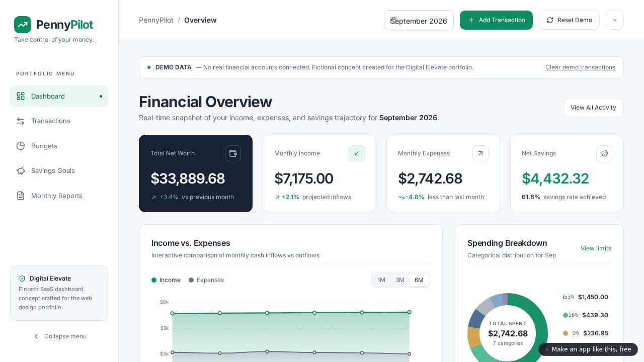Image resolution: width=644 pixels, height=362 pixels.
Task: Click the Overview breadcrumb text
Action: click(200, 20)
